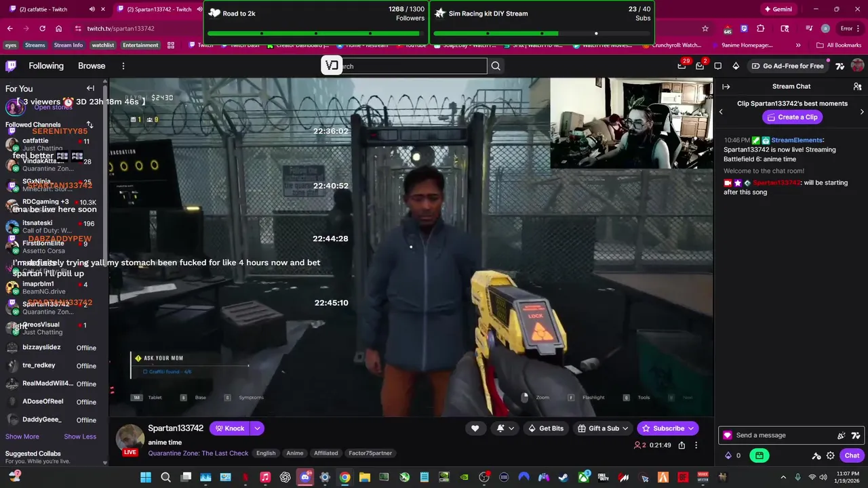
Task: Click the Go Ad-Free for Free button
Action: (787, 66)
